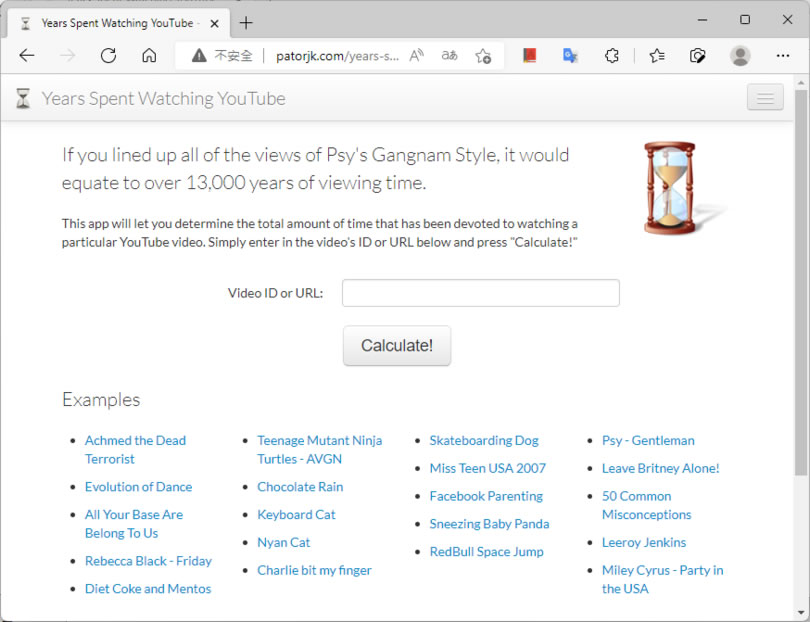Open the Diet Coke and Mentos example
The height and width of the screenshot is (622, 810).
148,589
